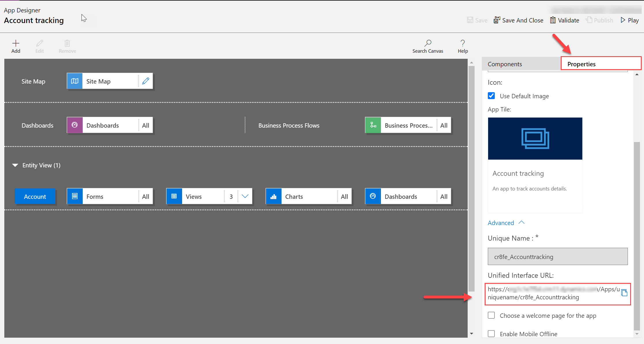Screen dimensions: 644x344
Task: Click the Publish icon in toolbar
Action: (x=599, y=20)
